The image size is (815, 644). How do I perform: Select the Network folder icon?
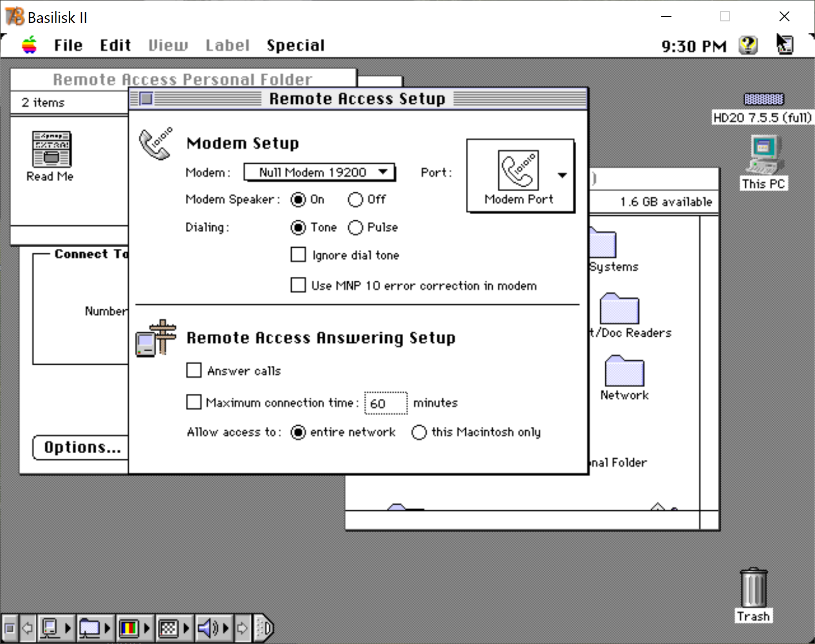click(625, 371)
